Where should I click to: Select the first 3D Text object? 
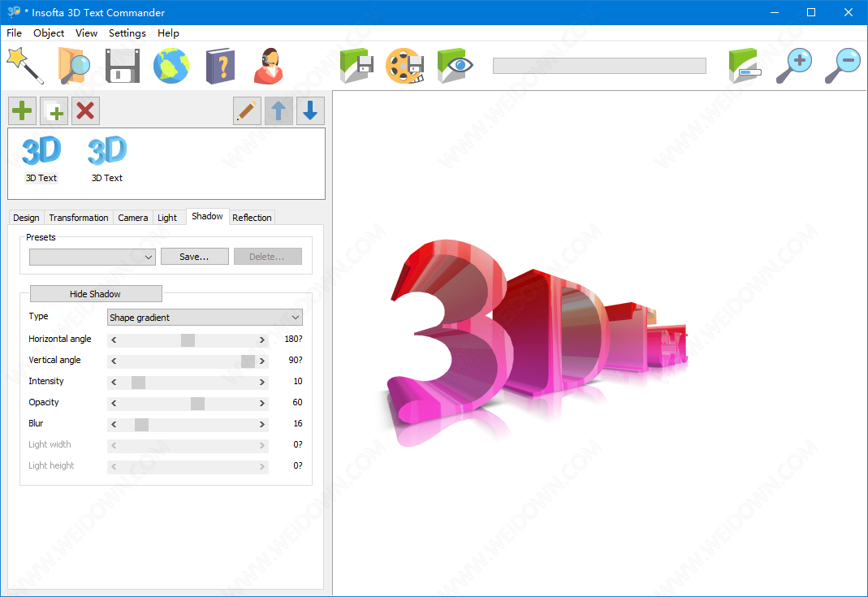(41, 159)
